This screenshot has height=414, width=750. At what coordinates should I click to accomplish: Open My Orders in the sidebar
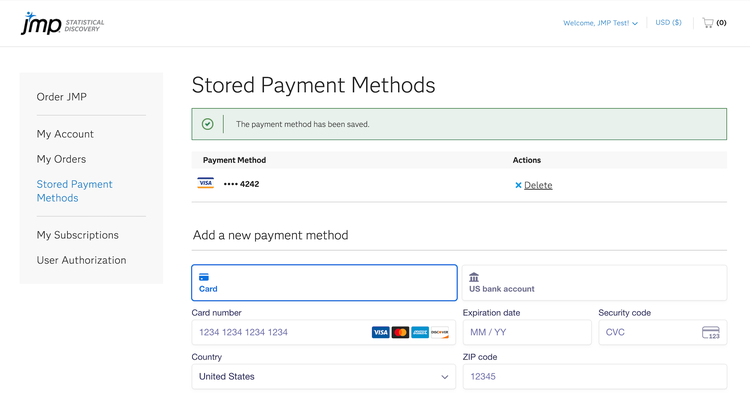point(61,159)
